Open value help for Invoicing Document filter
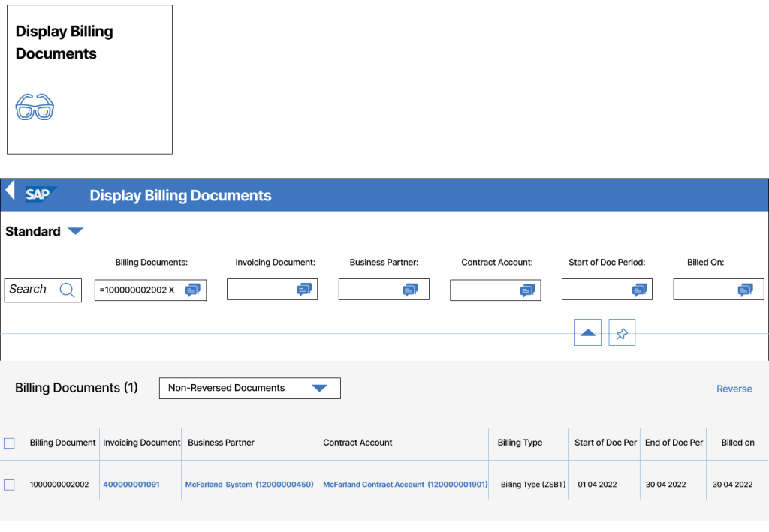Viewport: 769px width, 532px height. (x=306, y=289)
